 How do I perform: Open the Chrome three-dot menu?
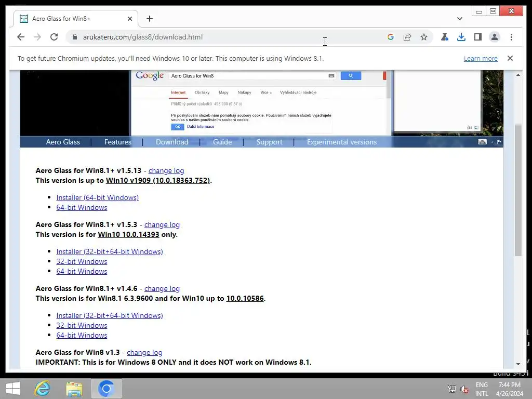(511, 37)
